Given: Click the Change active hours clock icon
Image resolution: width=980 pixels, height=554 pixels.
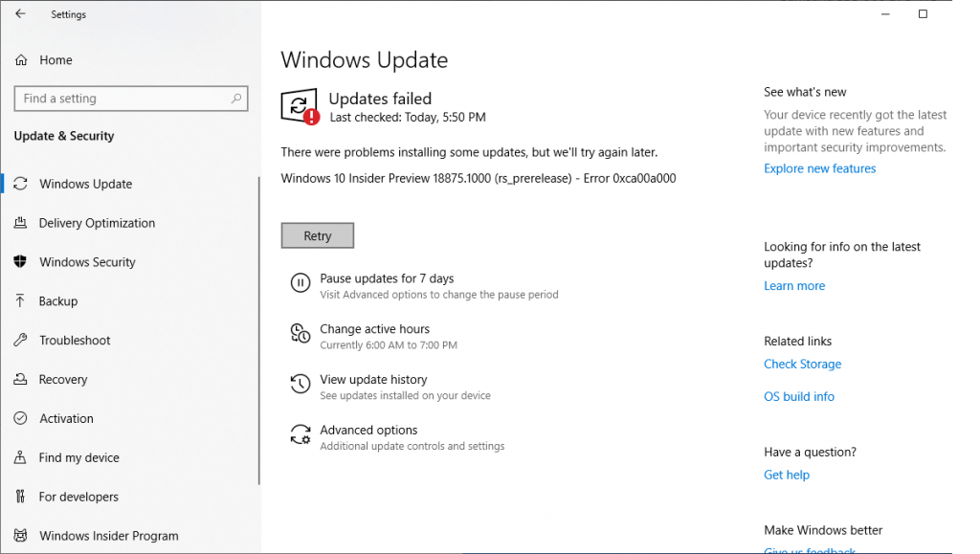Looking at the screenshot, I should pos(300,333).
